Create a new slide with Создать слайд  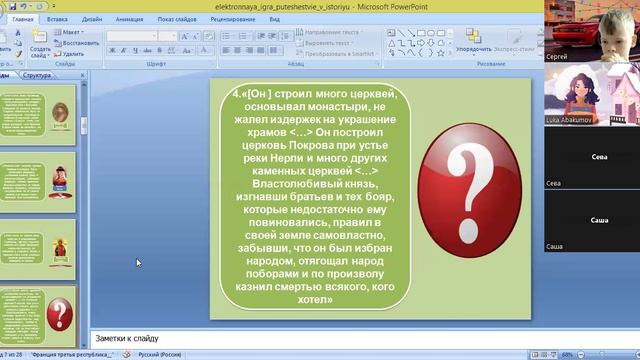point(40,43)
